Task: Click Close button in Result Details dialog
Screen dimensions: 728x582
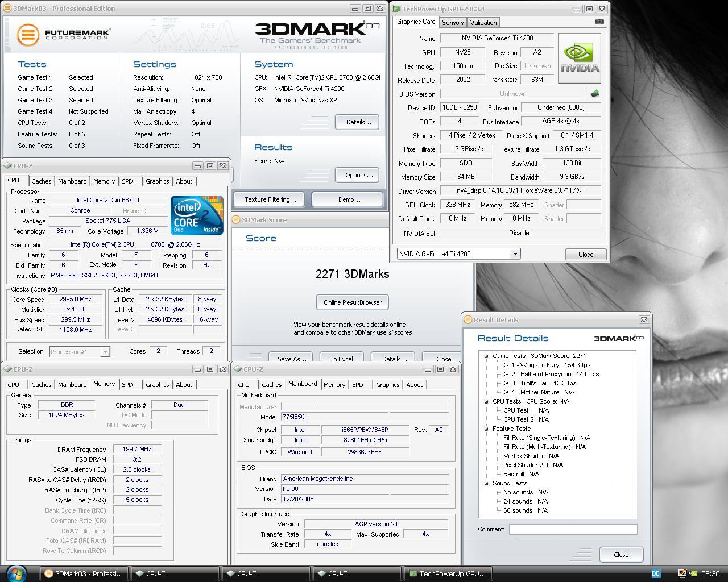Action: (621, 555)
